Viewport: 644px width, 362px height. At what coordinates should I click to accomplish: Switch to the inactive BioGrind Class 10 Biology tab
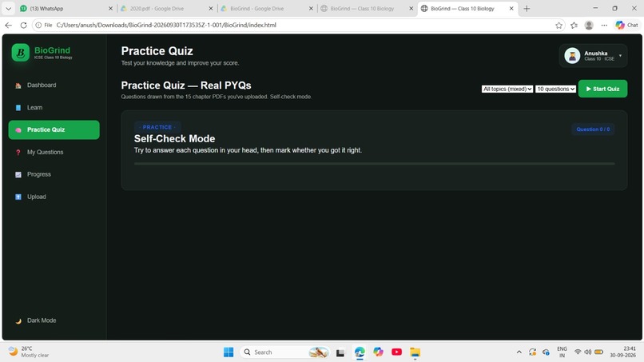[367, 8]
